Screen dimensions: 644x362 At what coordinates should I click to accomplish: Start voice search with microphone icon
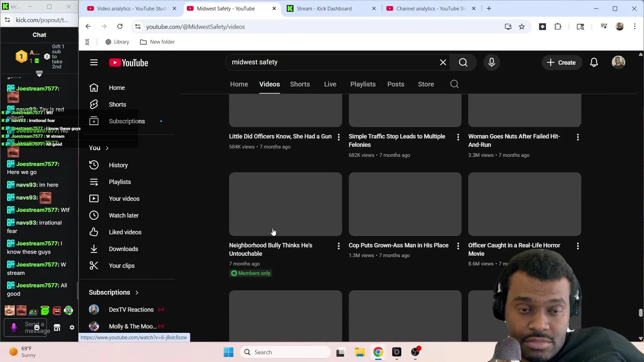492,62
